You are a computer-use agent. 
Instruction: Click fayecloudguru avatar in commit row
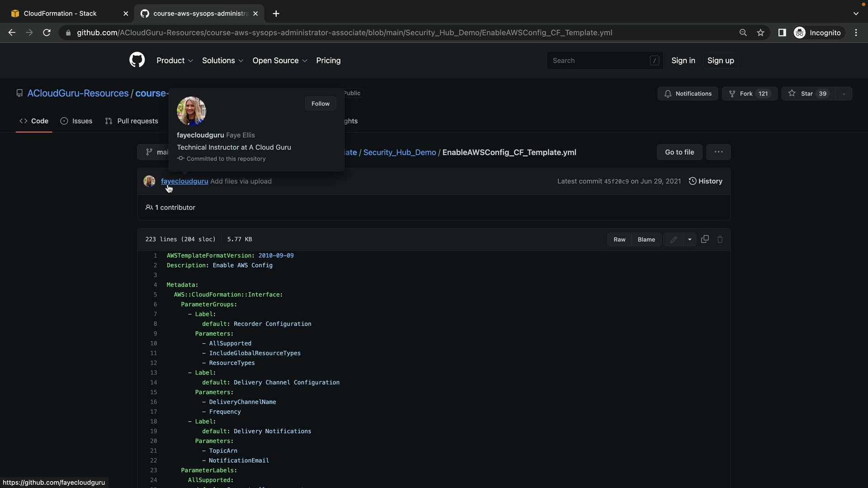coord(149,181)
